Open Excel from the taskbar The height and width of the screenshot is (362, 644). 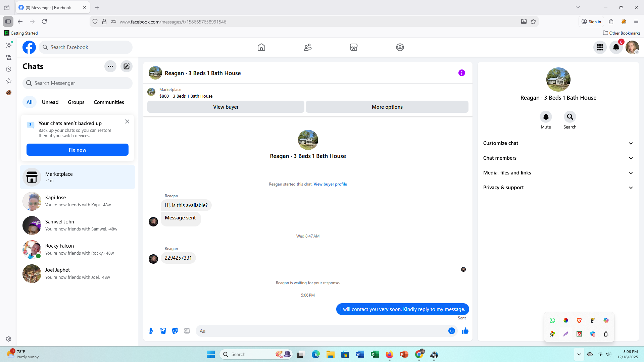click(x=375, y=354)
